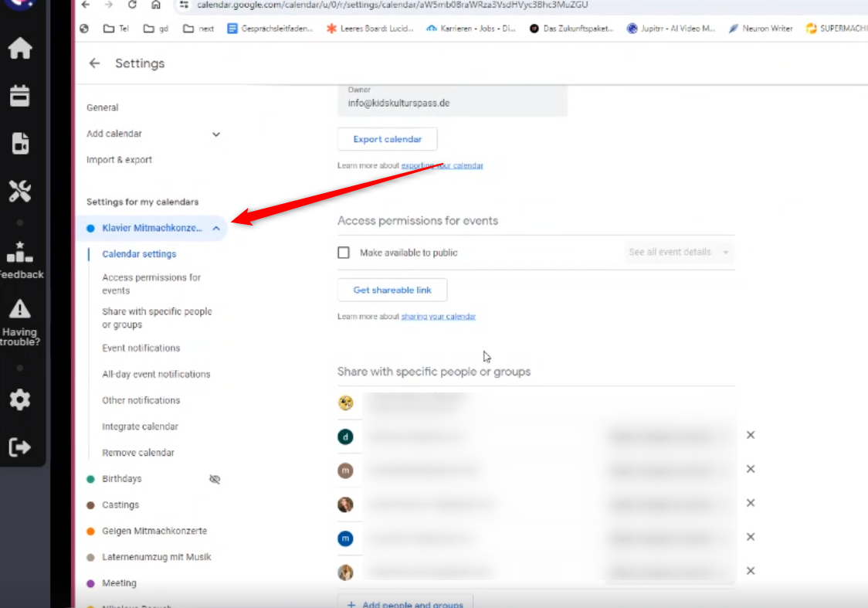Check Make available to public
Viewport: 868px width, 608px height.
[344, 253]
